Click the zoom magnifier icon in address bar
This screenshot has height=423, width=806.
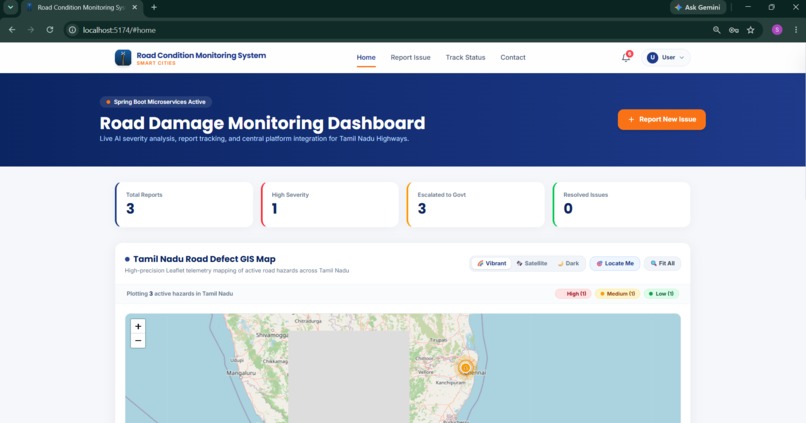click(x=717, y=30)
